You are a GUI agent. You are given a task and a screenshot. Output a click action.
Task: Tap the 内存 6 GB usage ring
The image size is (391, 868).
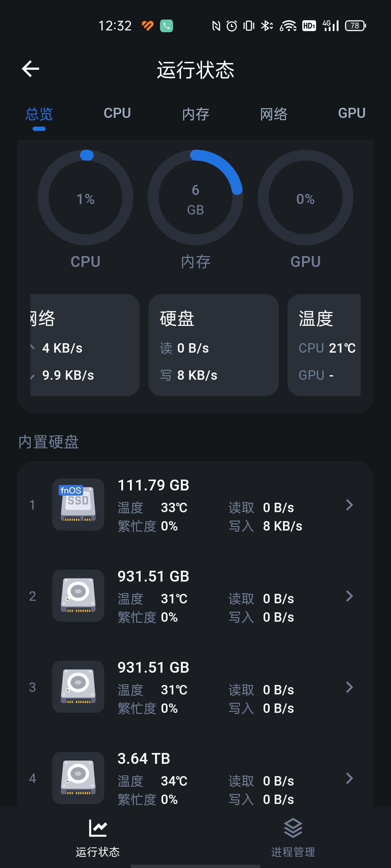(x=195, y=197)
